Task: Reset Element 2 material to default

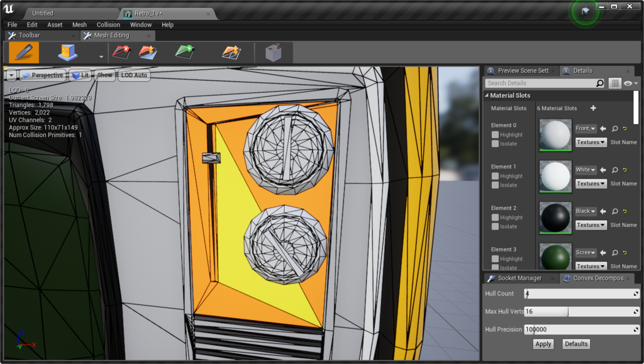Action: pos(625,212)
